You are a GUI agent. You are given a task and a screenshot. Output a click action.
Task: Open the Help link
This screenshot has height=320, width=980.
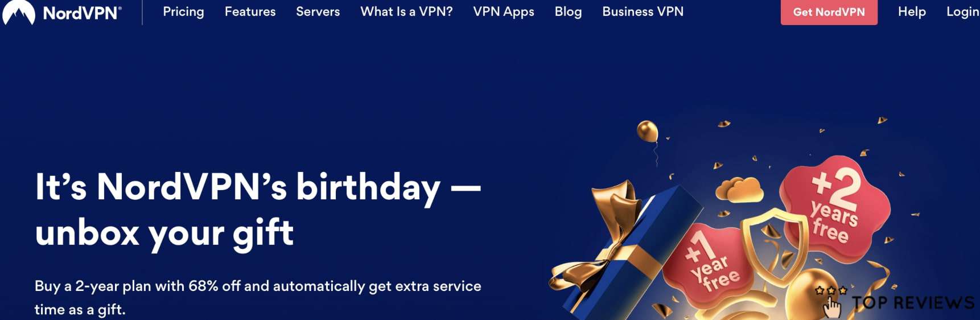pyautogui.click(x=912, y=12)
